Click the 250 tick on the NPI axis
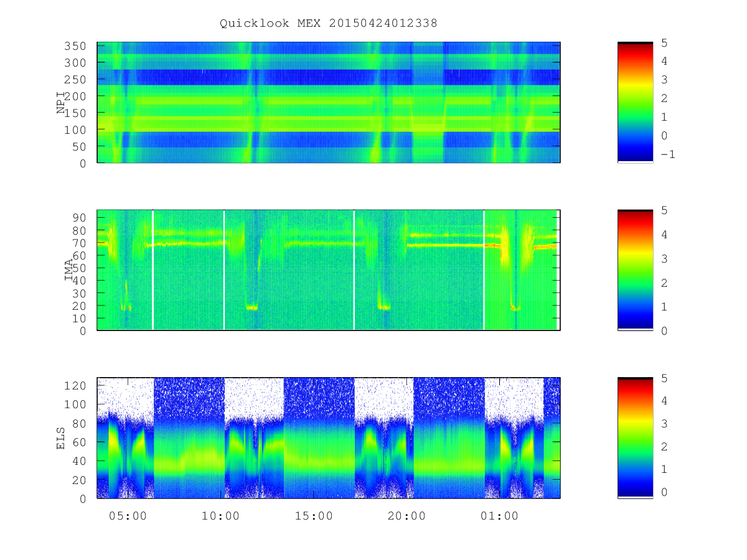The width and height of the screenshot is (747, 560). tap(76, 80)
